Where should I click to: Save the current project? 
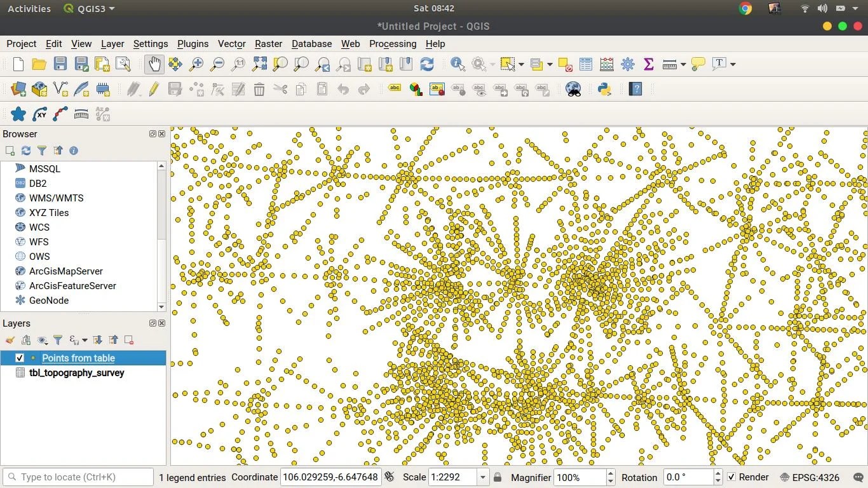click(x=60, y=64)
